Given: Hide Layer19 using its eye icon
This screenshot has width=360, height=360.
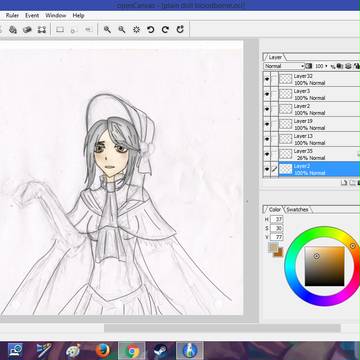Looking at the screenshot, I should coord(267,124).
